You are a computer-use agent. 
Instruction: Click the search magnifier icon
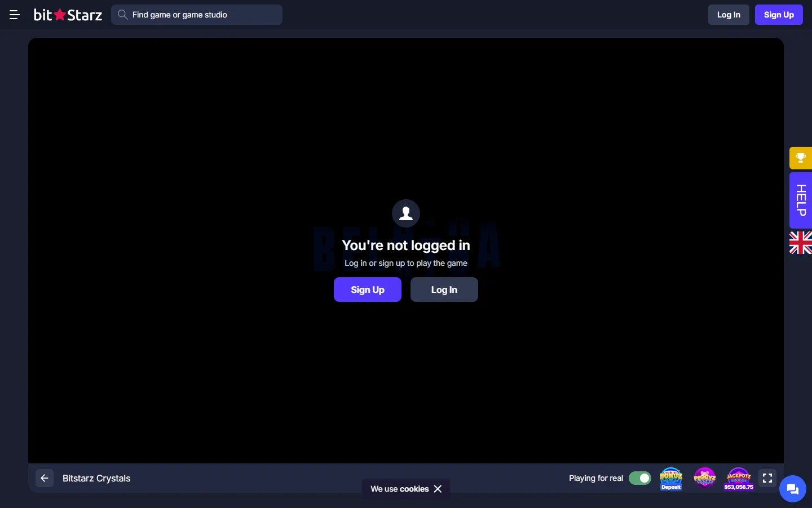click(x=122, y=15)
